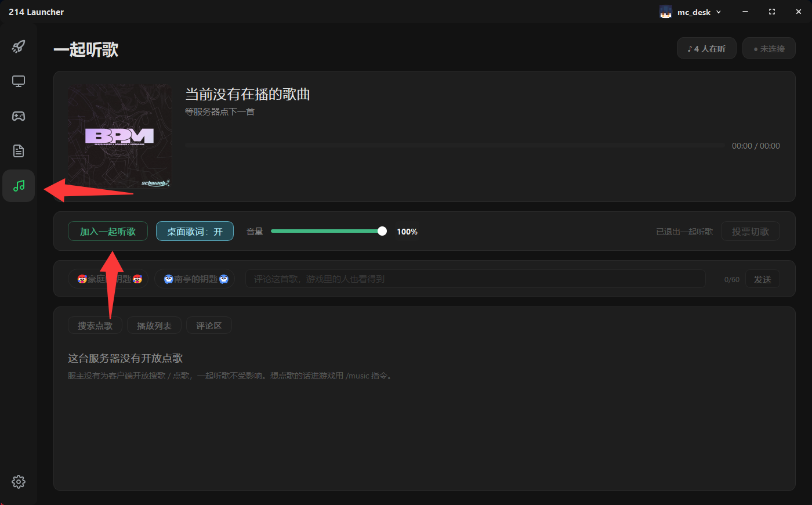Open the gamepad icon page in sidebar
Screen dimensions: 812x505
coord(19,116)
